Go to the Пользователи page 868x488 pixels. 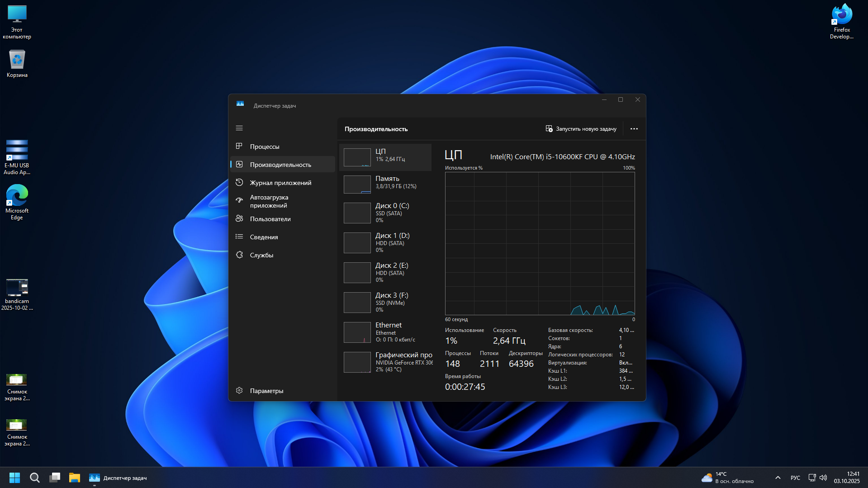tap(283, 219)
